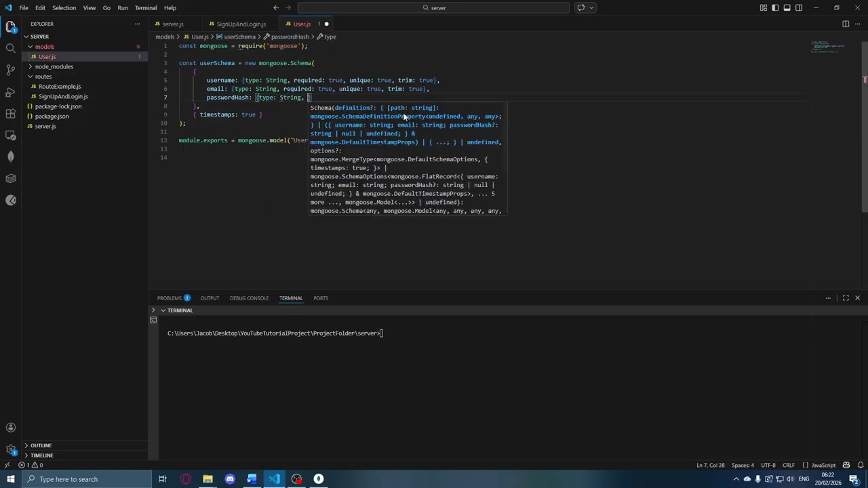Viewport: 868px width, 488px height.
Task: Switch to the PORTS panel tab
Action: [321, 298]
